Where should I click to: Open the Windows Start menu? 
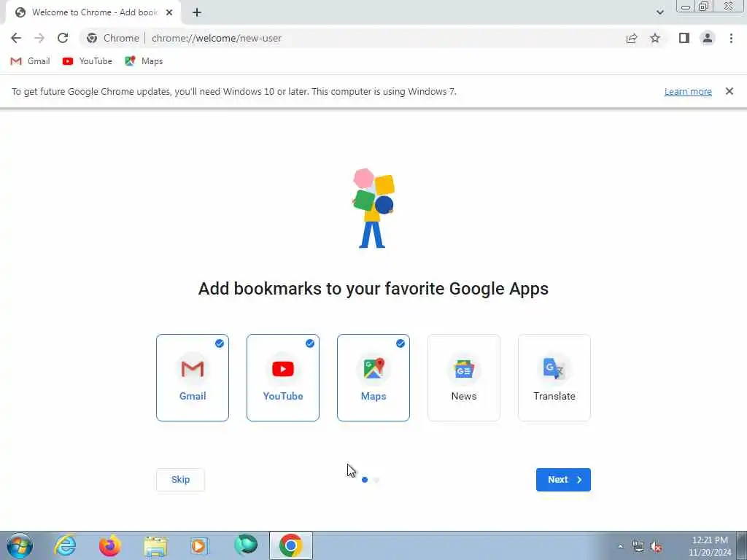click(20, 545)
